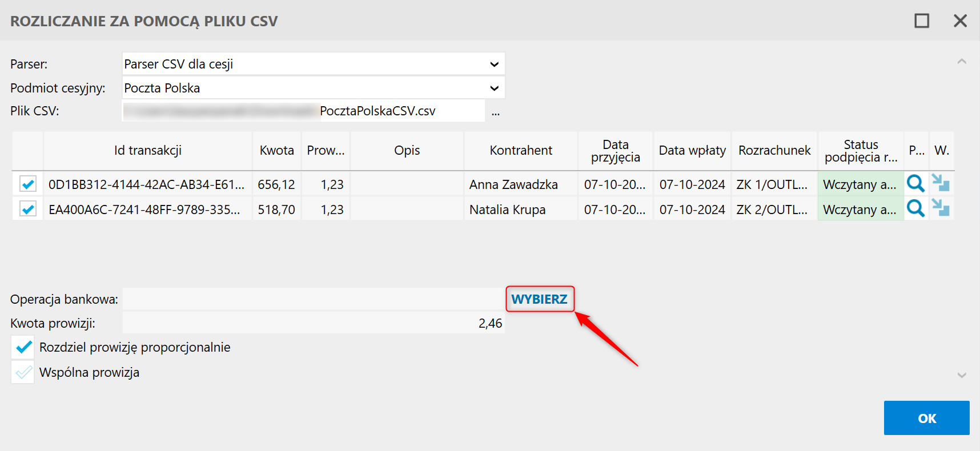Select the ZK 1/OUTL... settlement cell
Image resolution: width=980 pixels, height=451 pixels.
coord(774,184)
